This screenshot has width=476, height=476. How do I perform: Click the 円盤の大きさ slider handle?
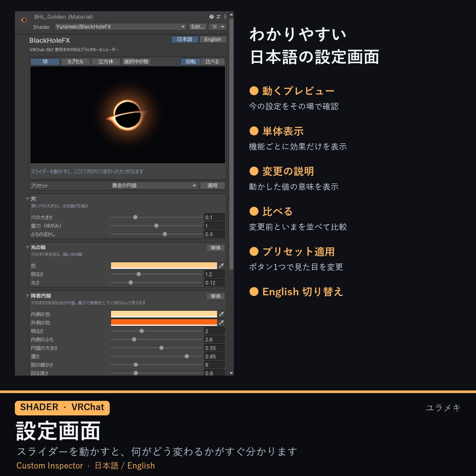coord(161,348)
